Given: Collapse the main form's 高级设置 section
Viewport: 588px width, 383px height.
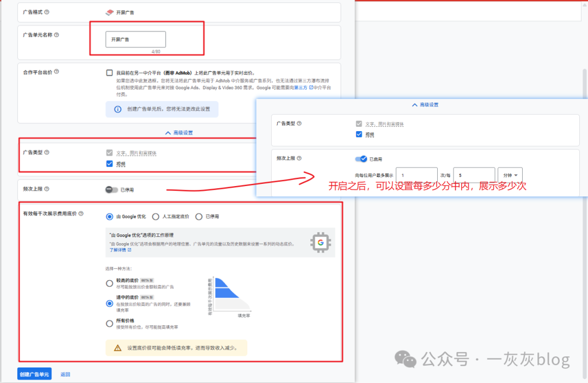Looking at the screenshot, I should click(180, 132).
